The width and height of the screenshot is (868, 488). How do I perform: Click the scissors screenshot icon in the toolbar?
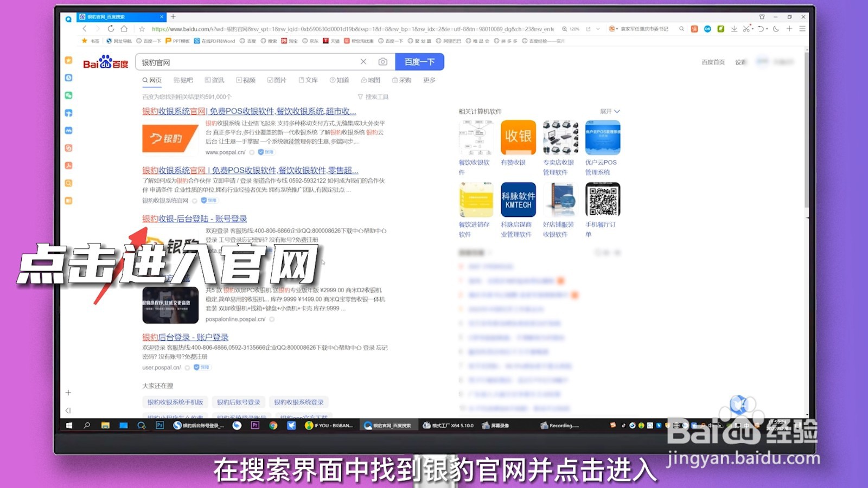tap(747, 29)
